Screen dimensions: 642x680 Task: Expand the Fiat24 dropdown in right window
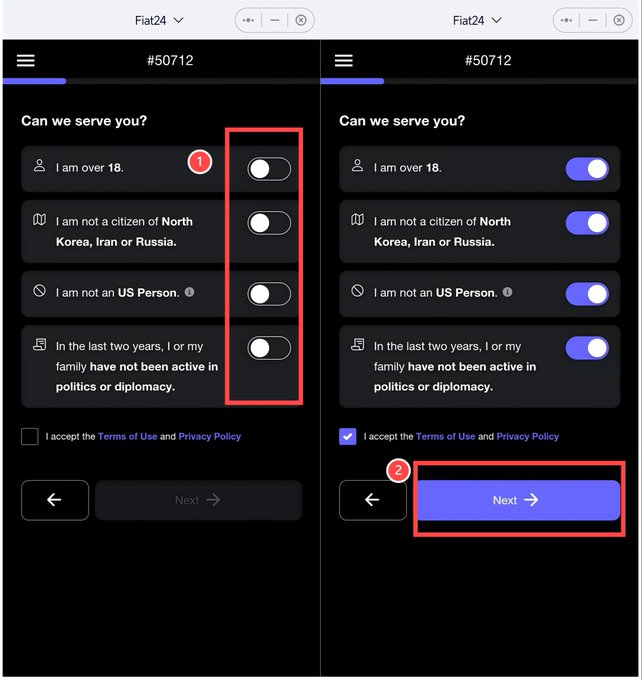click(x=477, y=20)
